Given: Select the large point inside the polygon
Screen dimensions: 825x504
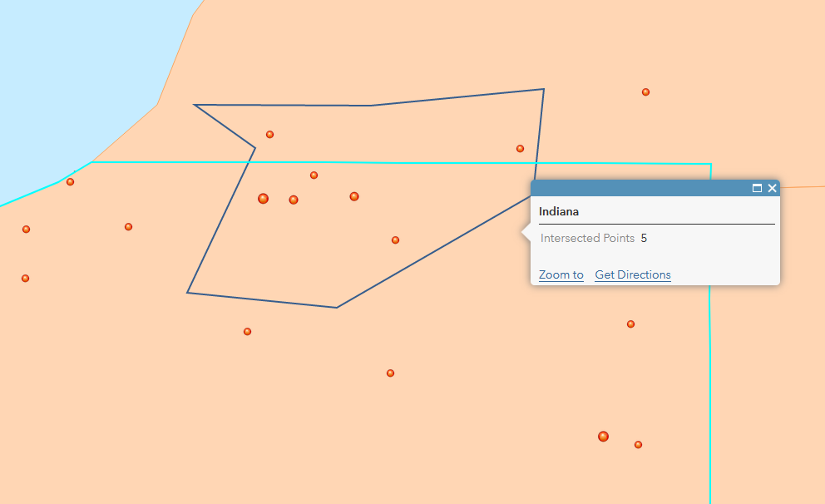Looking at the screenshot, I should point(263,198).
